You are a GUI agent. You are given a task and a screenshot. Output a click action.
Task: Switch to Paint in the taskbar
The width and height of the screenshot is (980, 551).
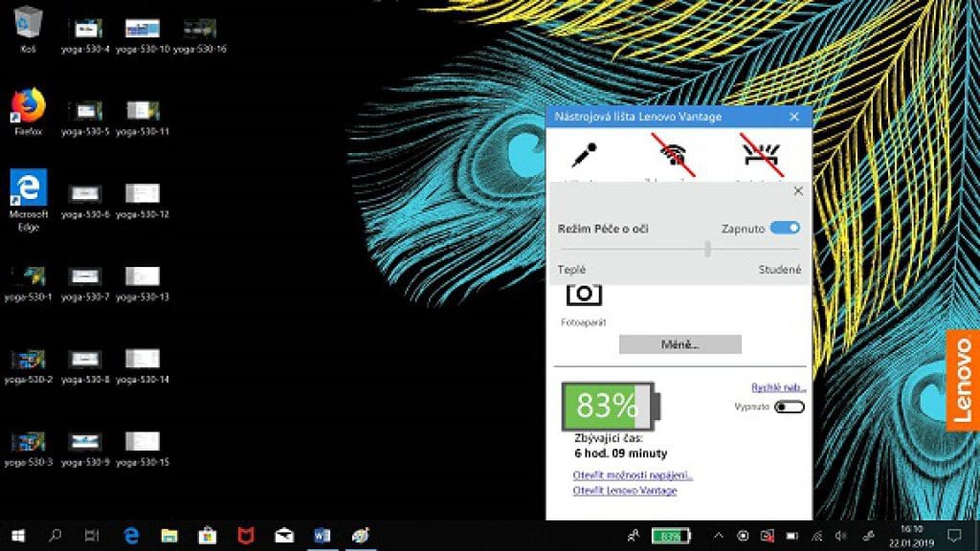361,536
